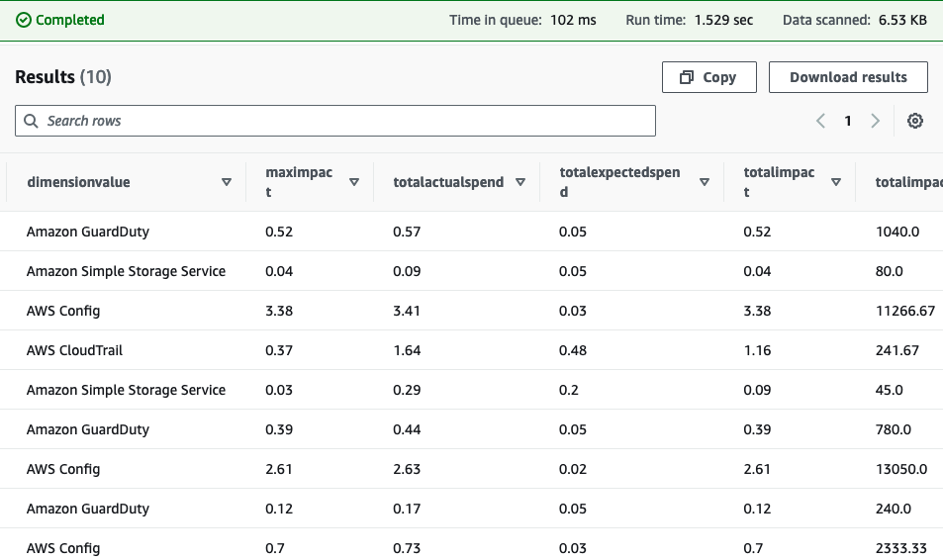
Task: Sort by dimensionvalue column arrow
Action: tap(227, 182)
